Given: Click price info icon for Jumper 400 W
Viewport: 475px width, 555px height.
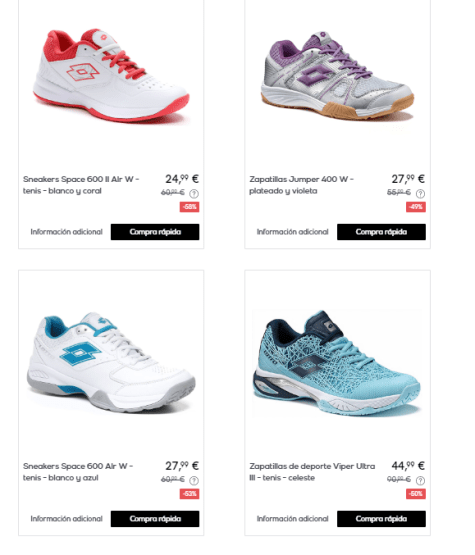Looking at the screenshot, I should (x=420, y=194).
